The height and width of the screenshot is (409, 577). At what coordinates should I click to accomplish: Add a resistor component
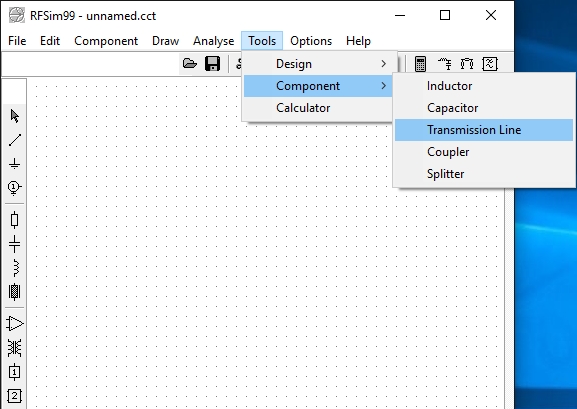coord(15,220)
